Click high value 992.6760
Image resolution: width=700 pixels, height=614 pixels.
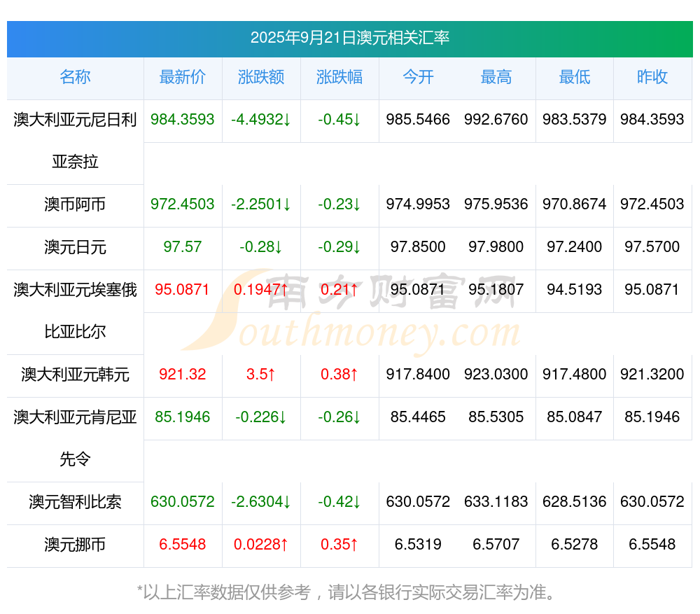[496, 120]
